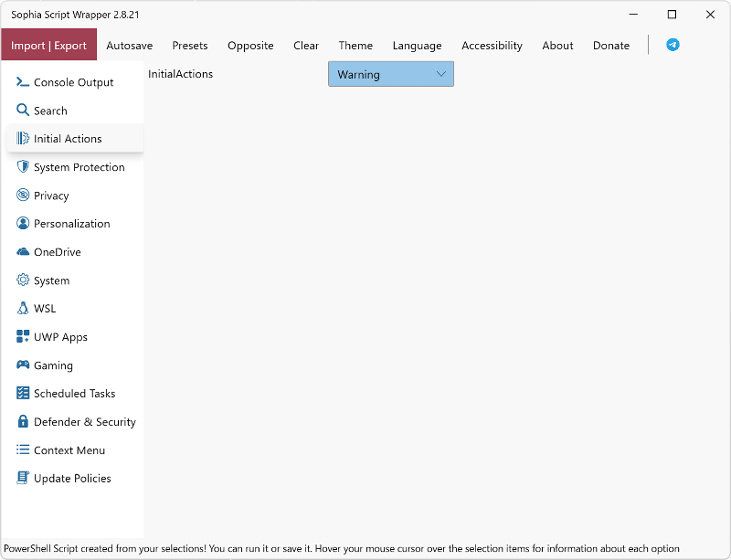Click the Privacy eye icon in sidebar
Image resolution: width=731 pixels, height=560 pixels.
coord(23,195)
